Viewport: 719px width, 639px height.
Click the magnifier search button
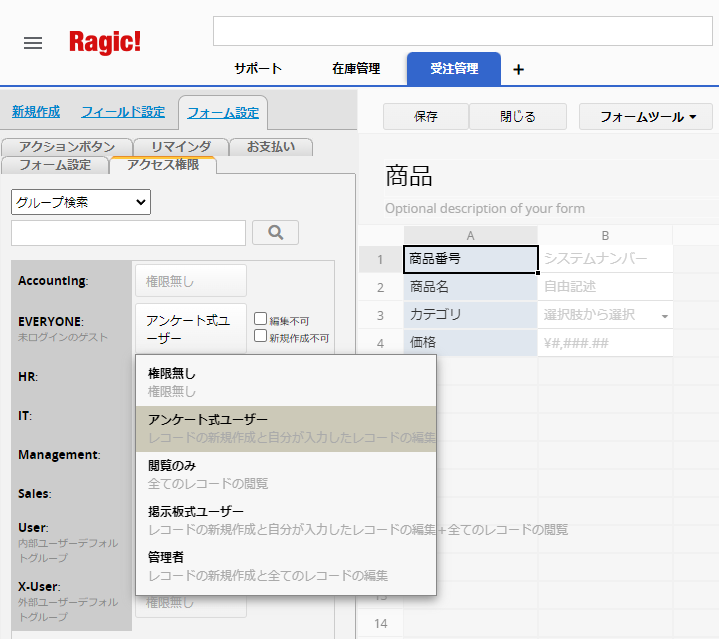pos(275,233)
